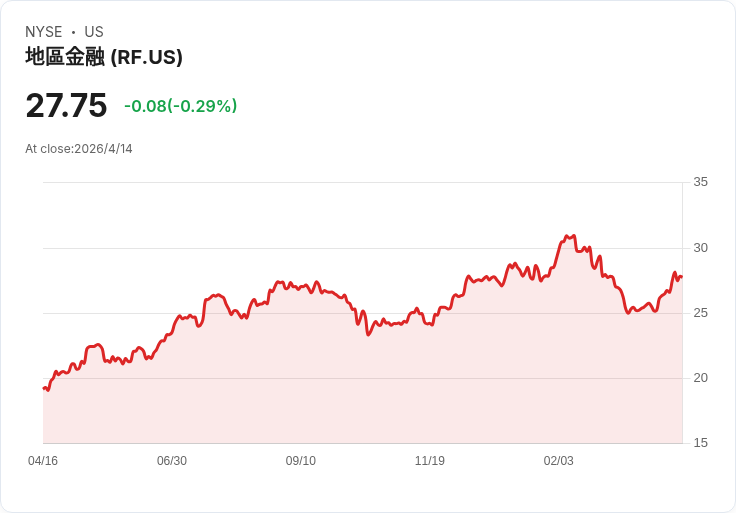Screen dimensions: 736x513
Task: Click the 25 label on the price axis
Action: point(701,313)
